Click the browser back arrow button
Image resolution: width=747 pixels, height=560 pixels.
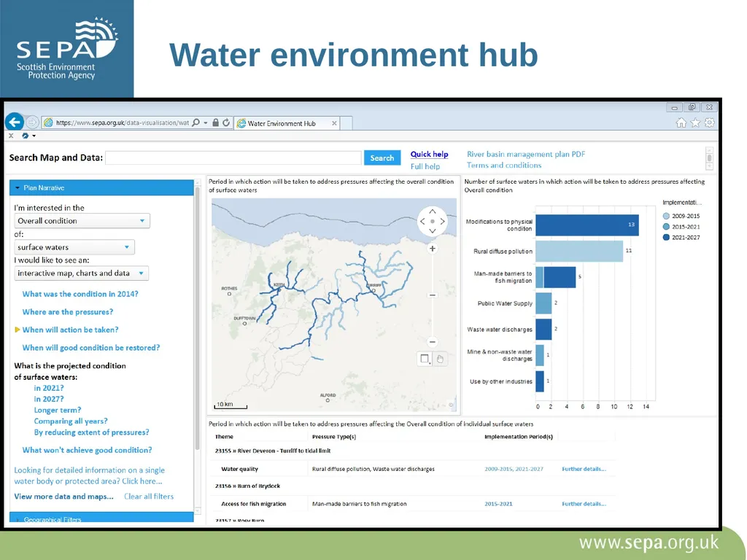pyautogui.click(x=15, y=122)
